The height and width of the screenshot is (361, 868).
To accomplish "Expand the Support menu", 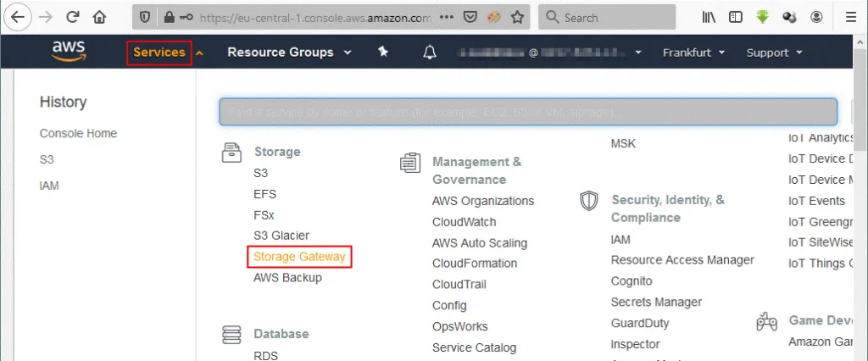I will tap(774, 53).
